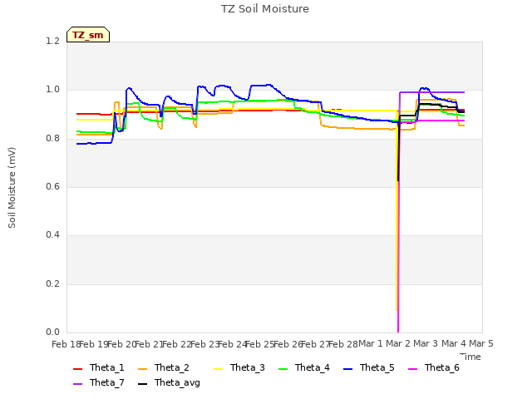Viewport: 532px width, 399px height.
Task: Click the Theta_3 legend label
Action: [248, 367]
